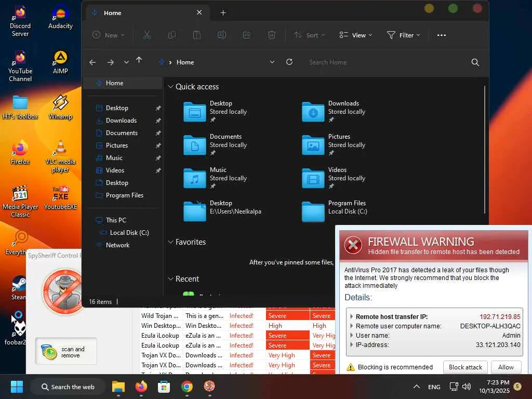This screenshot has width=532, height=399.
Task: Collapse the Favorites section
Action: pyautogui.click(x=170, y=242)
